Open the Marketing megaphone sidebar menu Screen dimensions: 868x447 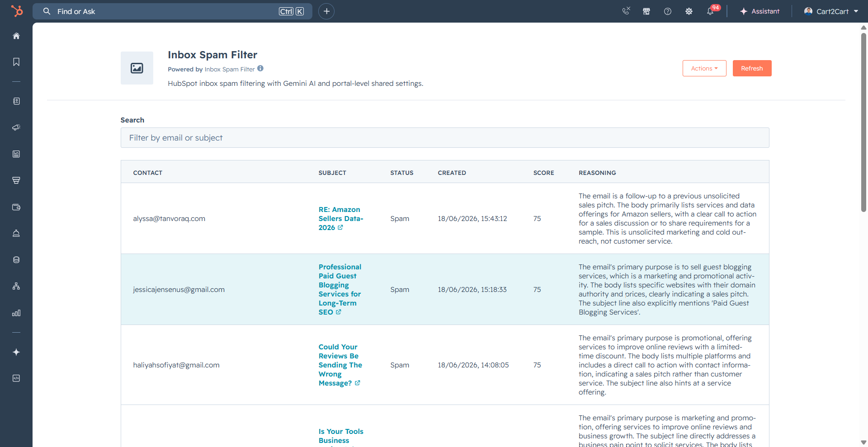click(x=16, y=127)
